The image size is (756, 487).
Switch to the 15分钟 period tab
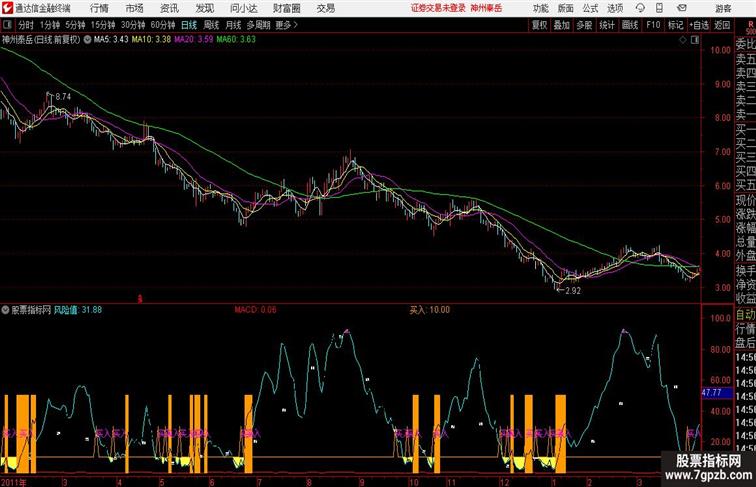[x=103, y=25]
